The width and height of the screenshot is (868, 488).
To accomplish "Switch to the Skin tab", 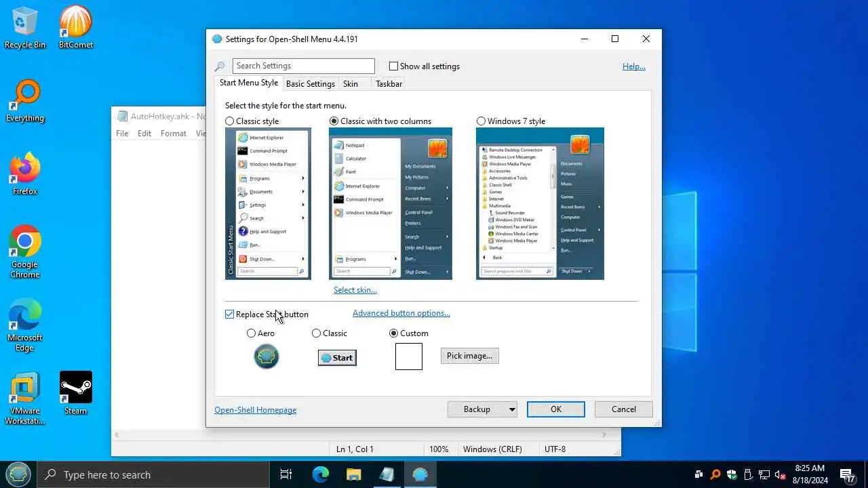I will point(351,84).
